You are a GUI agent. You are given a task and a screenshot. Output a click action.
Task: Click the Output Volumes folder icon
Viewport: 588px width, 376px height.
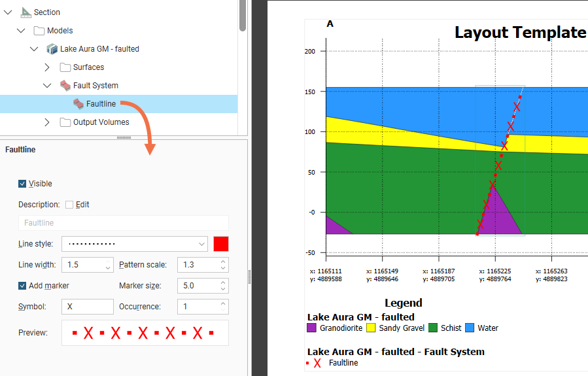click(65, 122)
